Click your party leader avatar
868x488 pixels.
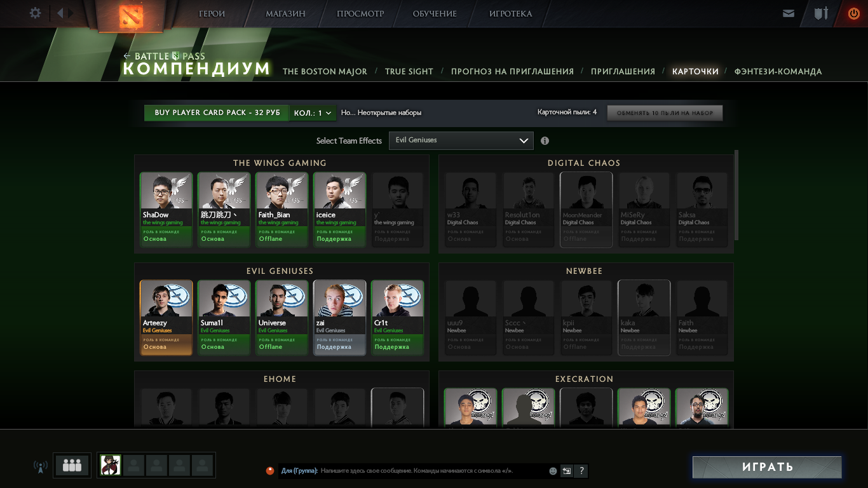tap(111, 465)
